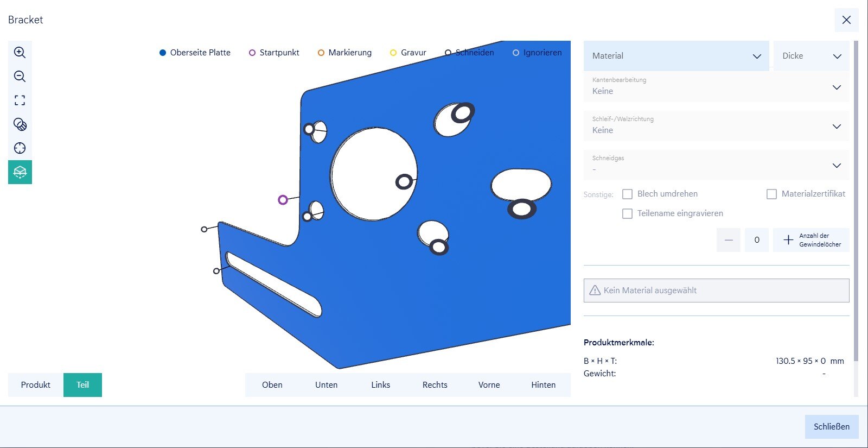This screenshot has height=448, width=868.
Task: Switch to the Produkt tab
Action: [36, 385]
